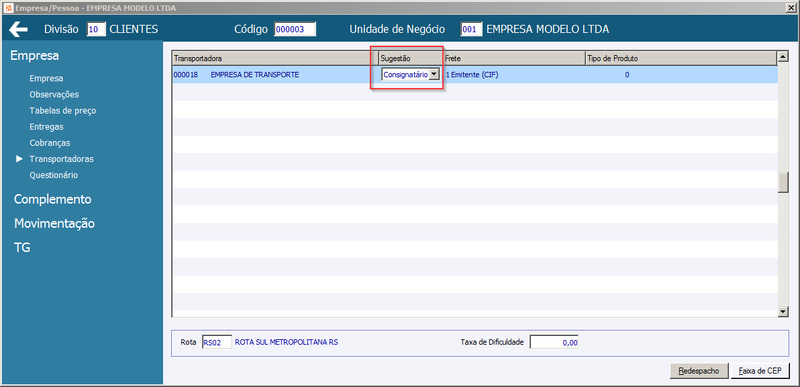Open Questionário in sidebar

click(x=54, y=175)
